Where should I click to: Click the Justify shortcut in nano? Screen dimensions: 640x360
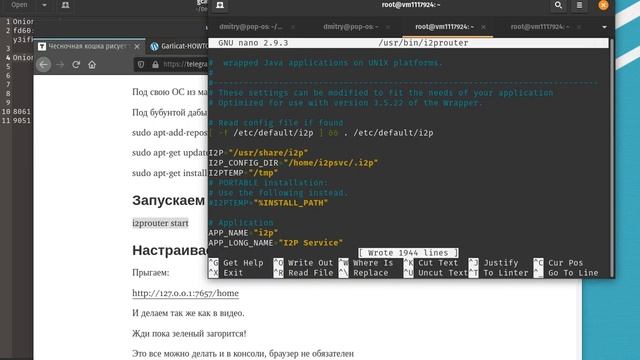[493, 263]
